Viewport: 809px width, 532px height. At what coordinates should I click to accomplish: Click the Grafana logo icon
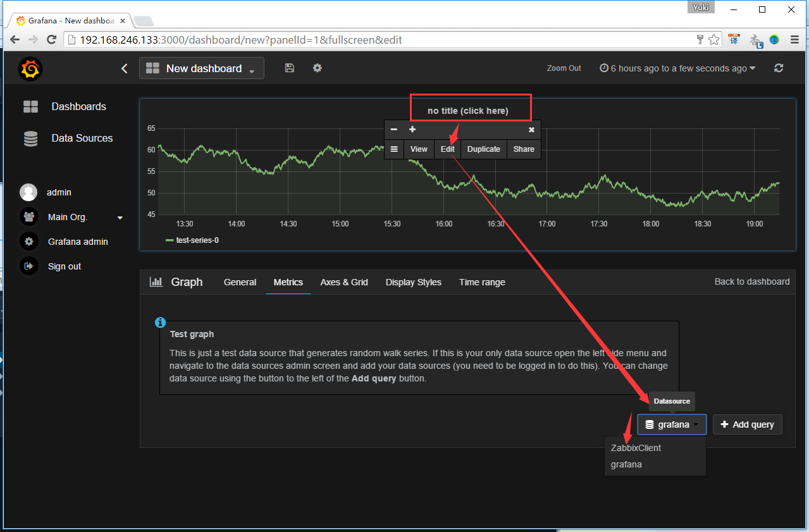click(x=30, y=68)
